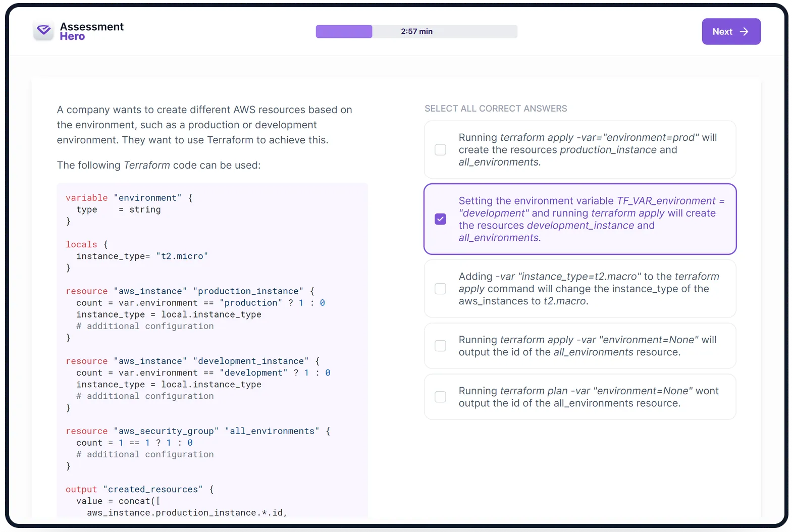The image size is (792, 532).
Task: Select answer 'wont output the id' text
Action: tap(589, 397)
